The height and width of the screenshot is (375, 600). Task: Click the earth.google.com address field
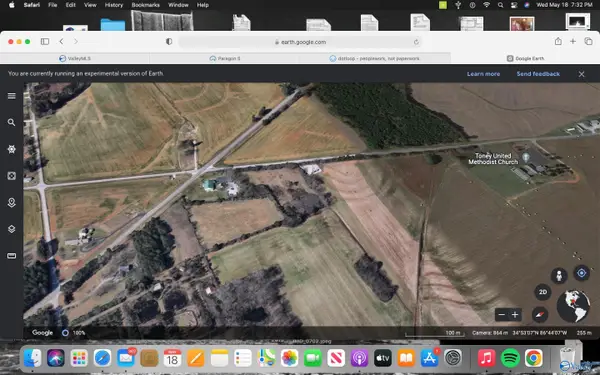(x=300, y=42)
